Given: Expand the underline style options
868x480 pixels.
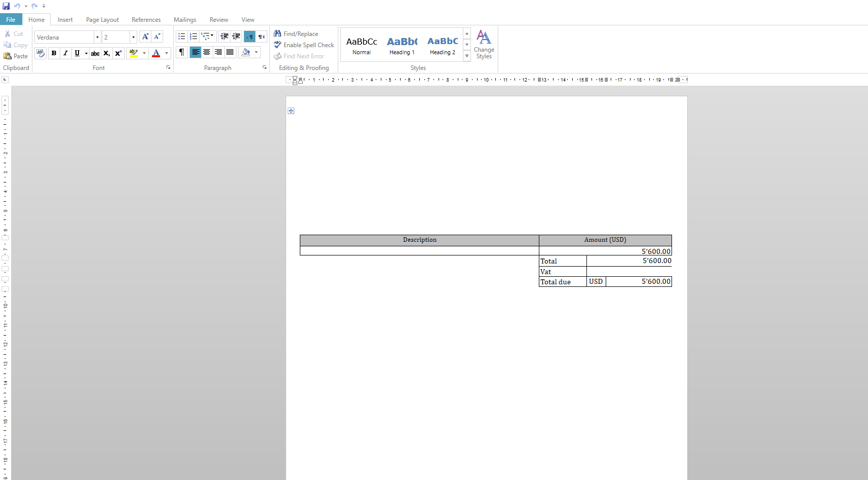Looking at the screenshot, I should tap(86, 53).
